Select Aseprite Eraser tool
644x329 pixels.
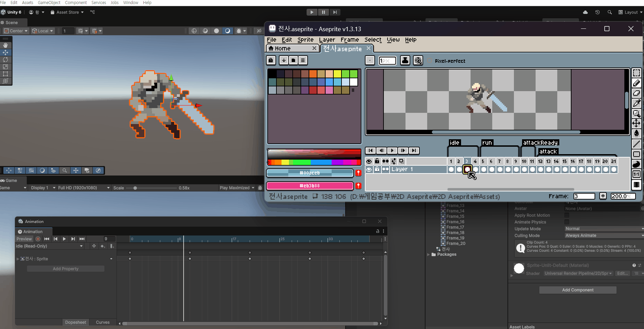pyautogui.click(x=636, y=93)
